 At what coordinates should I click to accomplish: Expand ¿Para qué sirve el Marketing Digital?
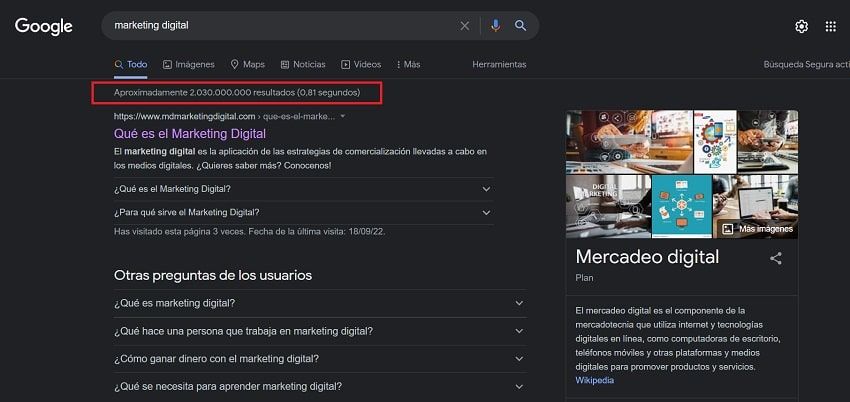[303, 213]
